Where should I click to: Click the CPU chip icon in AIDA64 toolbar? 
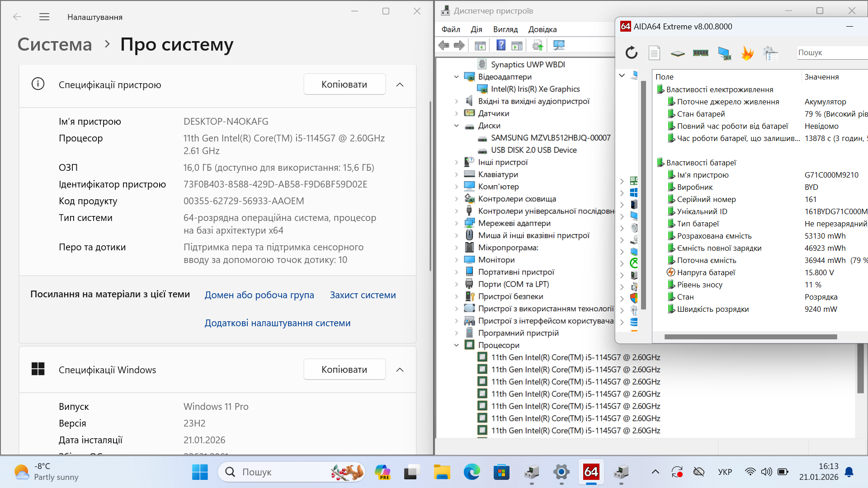pos(677,53)
